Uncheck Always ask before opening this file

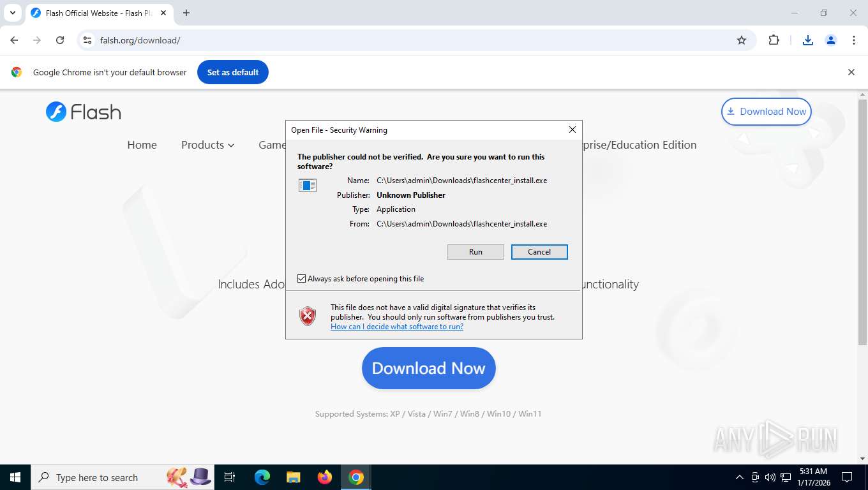coord(302,279)
